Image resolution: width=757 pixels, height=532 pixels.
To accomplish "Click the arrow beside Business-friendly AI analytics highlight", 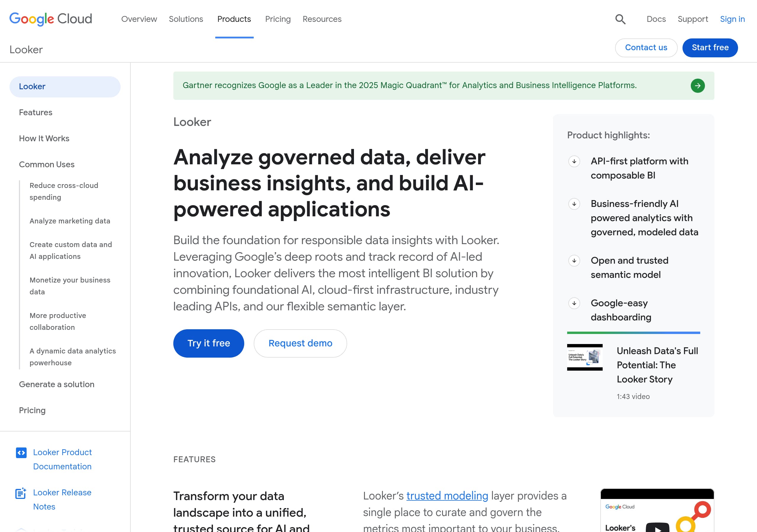I will click(x=574, y=204).
